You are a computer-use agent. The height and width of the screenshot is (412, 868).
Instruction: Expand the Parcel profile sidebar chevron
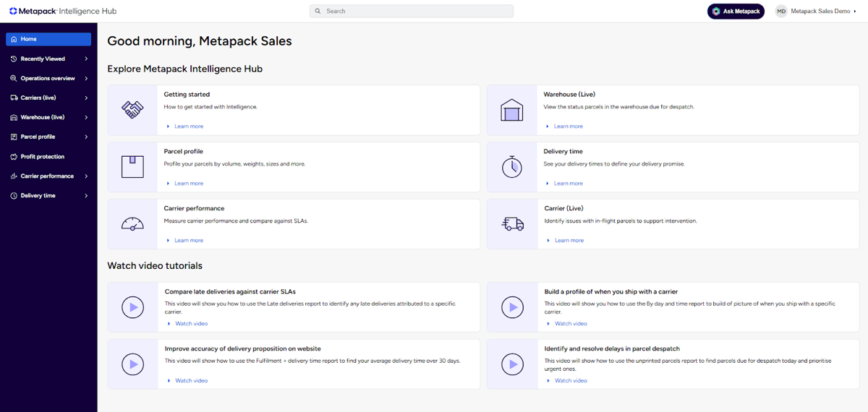(x=86, y=137)
